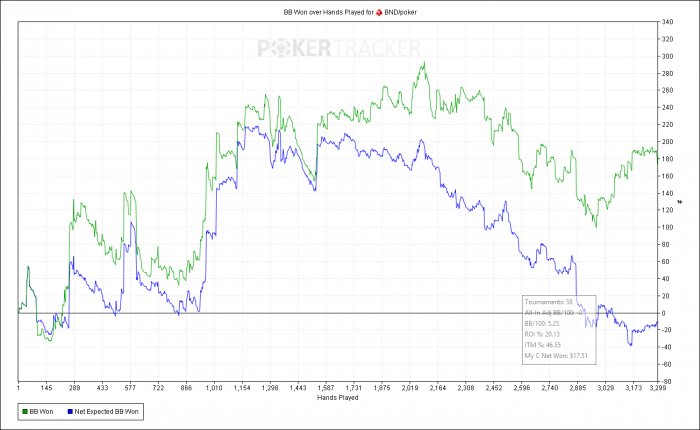Click x-axis tick label 2,308
The height and width of the screenshot is (430, 700).
click(466, 388)
